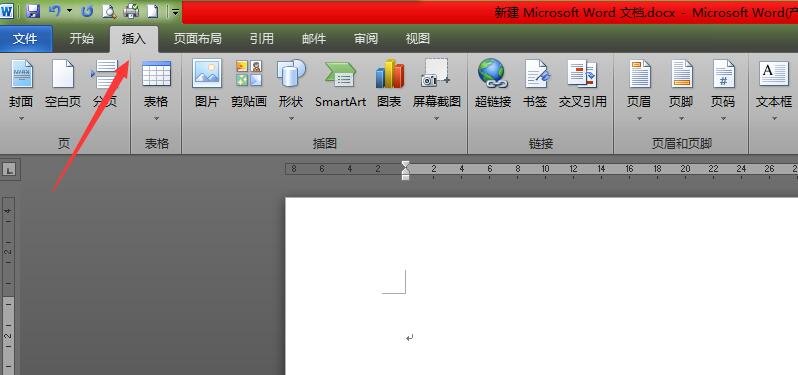Image resolution: width=798 pixels, height=375 pixels.
Task: Click the 页脚 footer icon
Action: click(x=681, y=74)
